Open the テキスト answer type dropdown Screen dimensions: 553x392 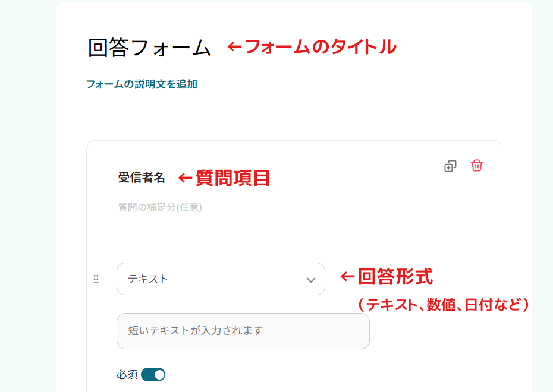pos(214,279)
